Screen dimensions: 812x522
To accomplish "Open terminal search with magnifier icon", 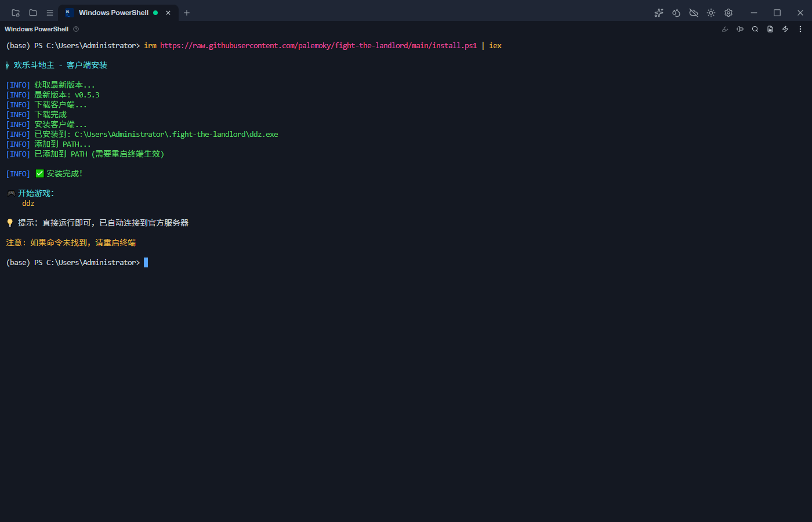I will click(x=755, y=29).
